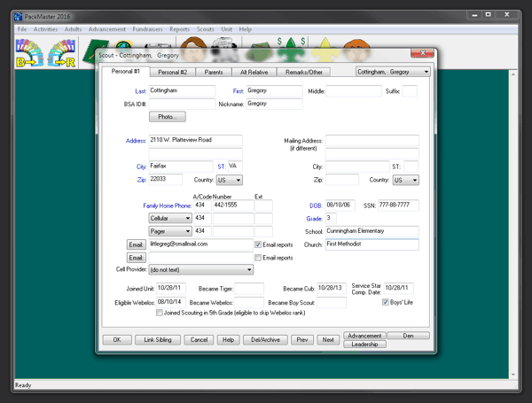Toggle first Email reports checkbox for littlegreg address
Screen dimensions: 532x403
click(x=258, y=244)
